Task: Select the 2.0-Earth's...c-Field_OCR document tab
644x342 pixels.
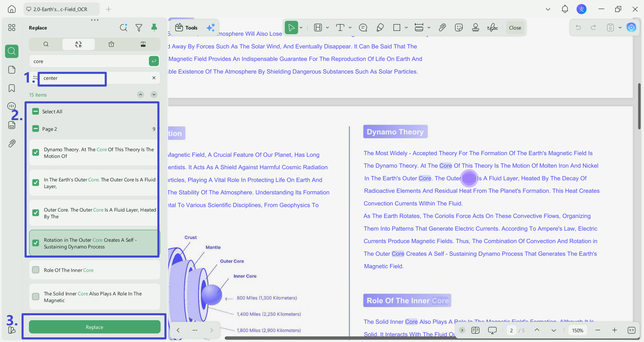Action: click(x=61, y=9)
